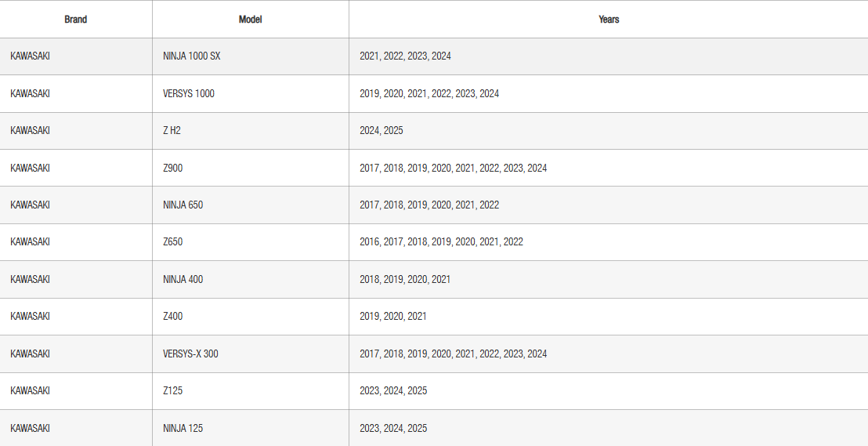The height and width of the screenshot is (446, 868).
Task: Click the Model column header
Action: pos(250,20)
